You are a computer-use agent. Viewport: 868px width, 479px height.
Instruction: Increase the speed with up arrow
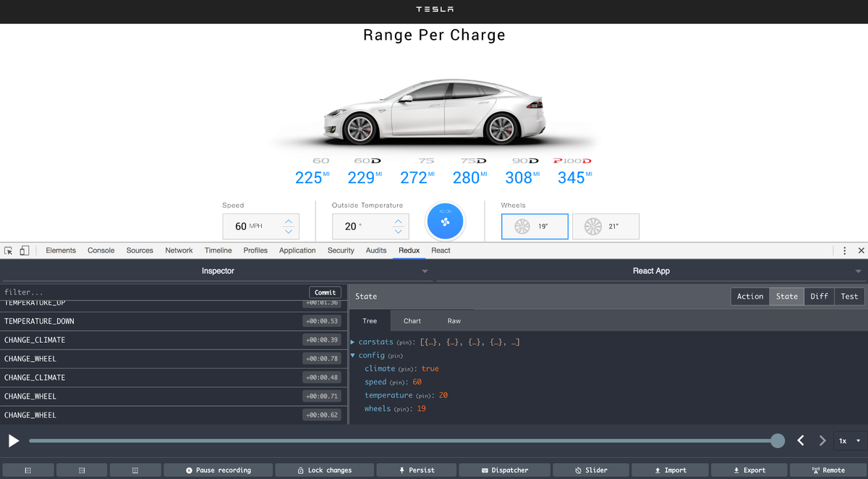click(289, 221)
